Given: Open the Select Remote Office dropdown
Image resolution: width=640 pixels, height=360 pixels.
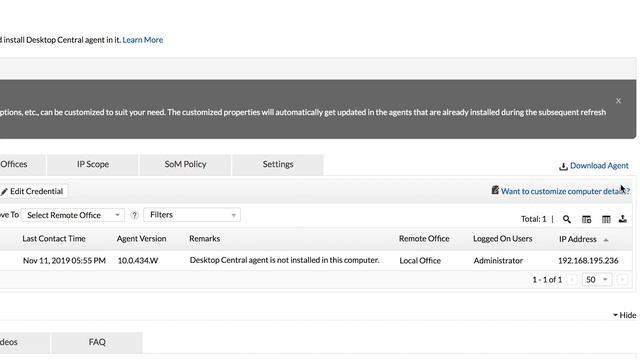Looking at the screenshot, I should [x=73, y=215].
